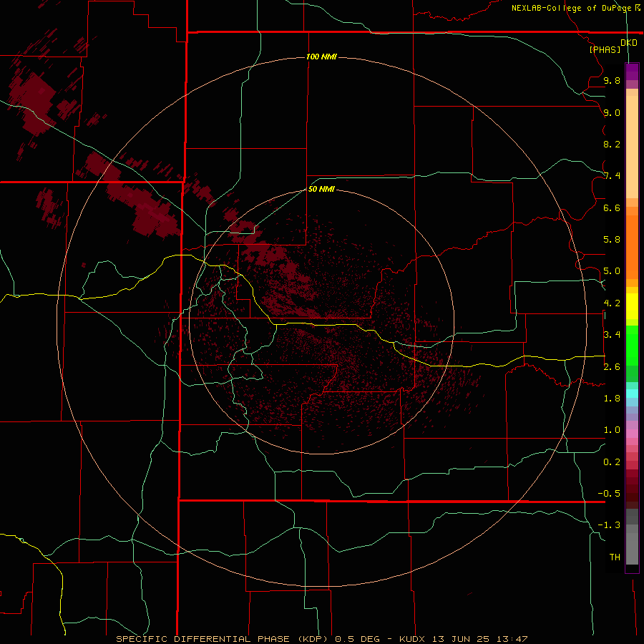This screenshot has width=644, height=644.
Task: Click the [PHAS] legend unit label
Action: (x=605, y=49)
